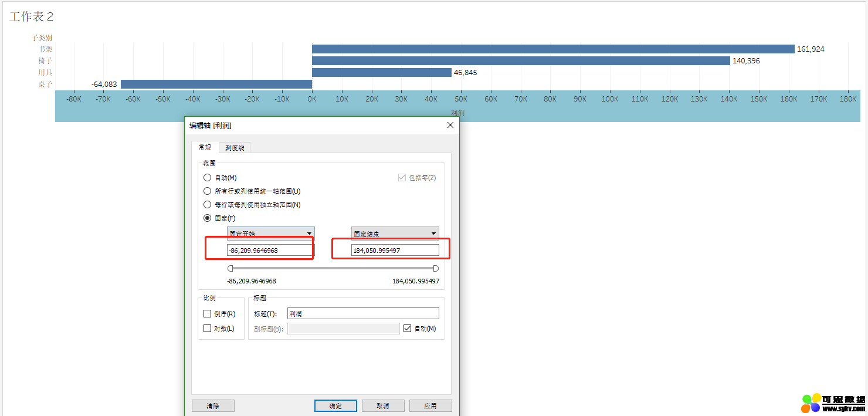Enable the 对数(L) checkbox
This screenshot has height=416, width=868.
[x=207, y=329]
